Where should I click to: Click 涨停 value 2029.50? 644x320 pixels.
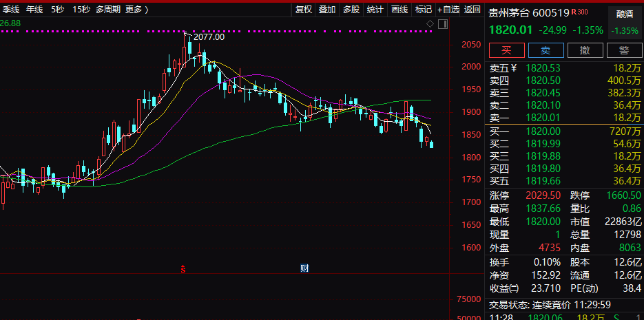(x=543, y=195)
